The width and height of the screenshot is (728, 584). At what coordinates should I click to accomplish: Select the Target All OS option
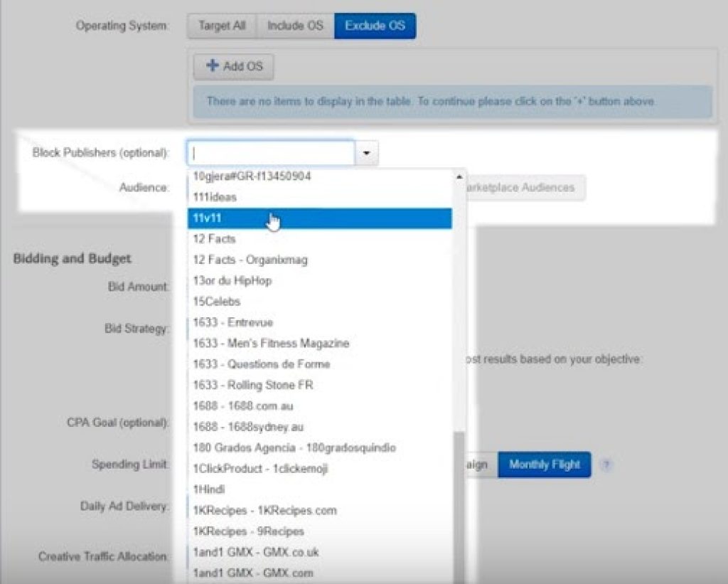point(222,26)
